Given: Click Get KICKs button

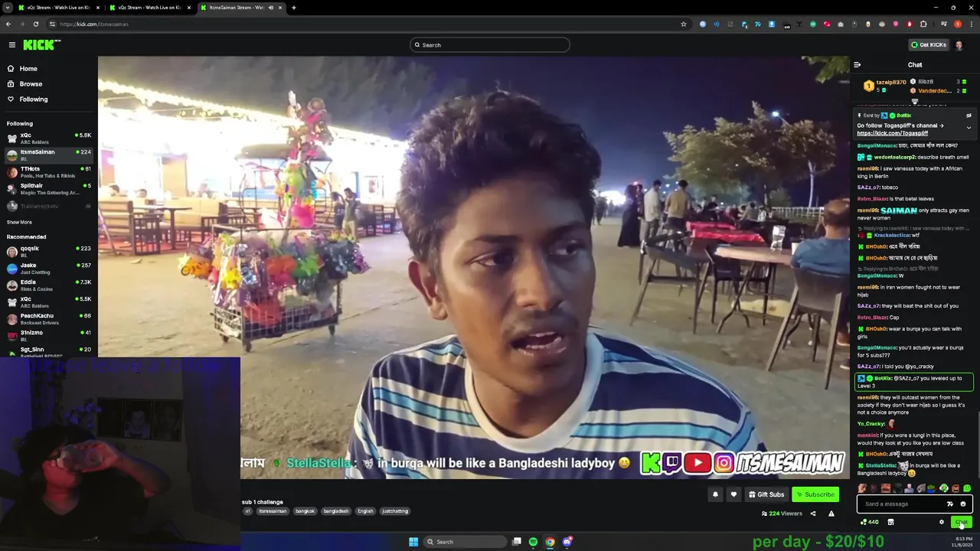Looking at the screenshot, I should point(929,45).
